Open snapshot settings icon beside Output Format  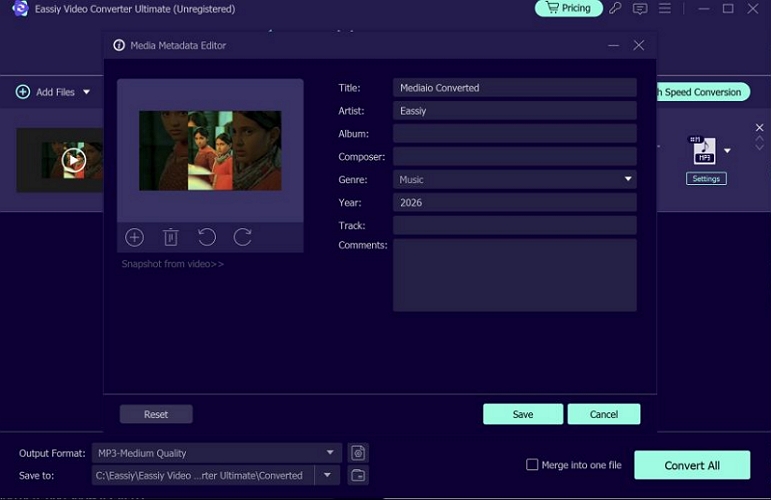click(x=358, y=453)
